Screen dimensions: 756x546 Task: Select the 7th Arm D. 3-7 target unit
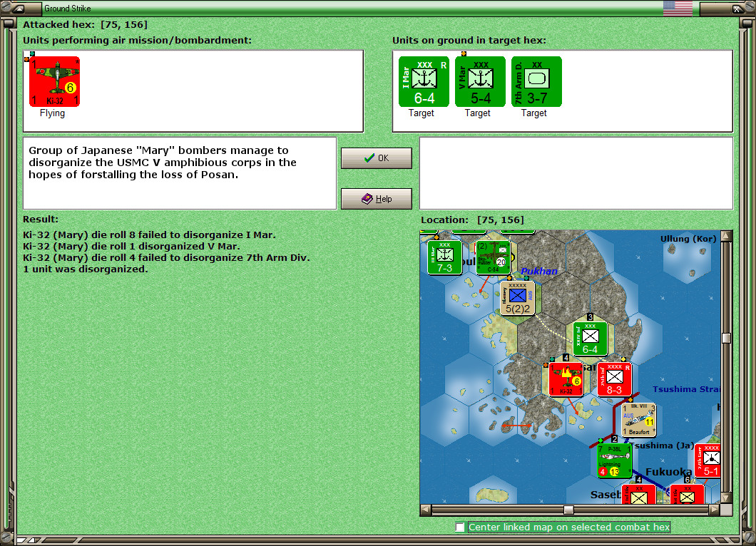pyautogui.click(x=536, y=81)
